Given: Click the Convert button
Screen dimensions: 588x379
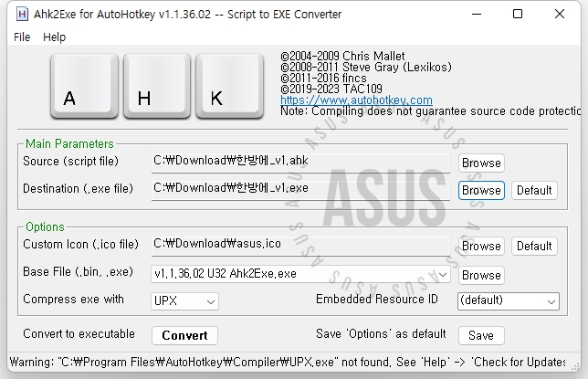Looking at the screenshot, I should click(x=184, y=335).
